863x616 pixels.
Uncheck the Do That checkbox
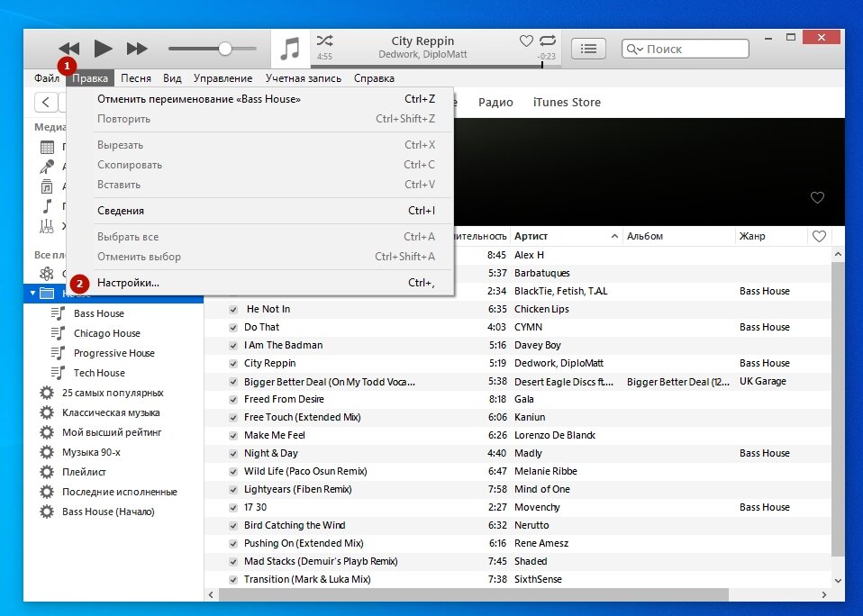point(233,328)
